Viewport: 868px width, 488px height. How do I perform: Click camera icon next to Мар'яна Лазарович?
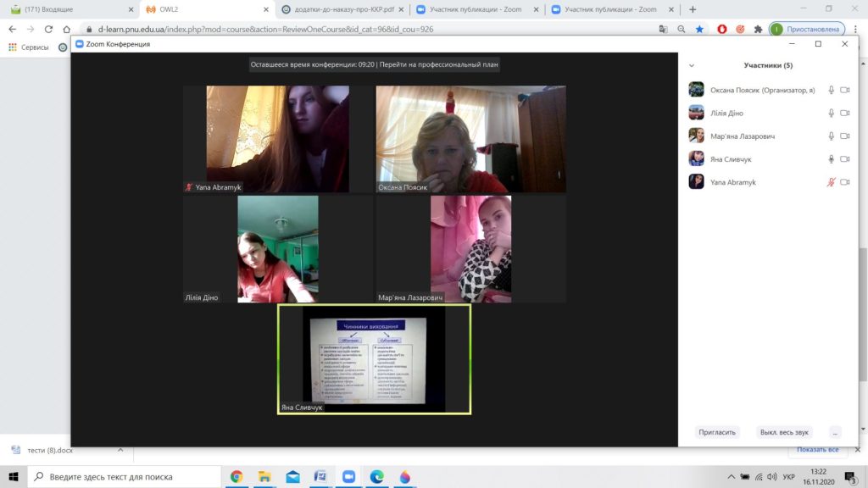[x=844, y=136]
